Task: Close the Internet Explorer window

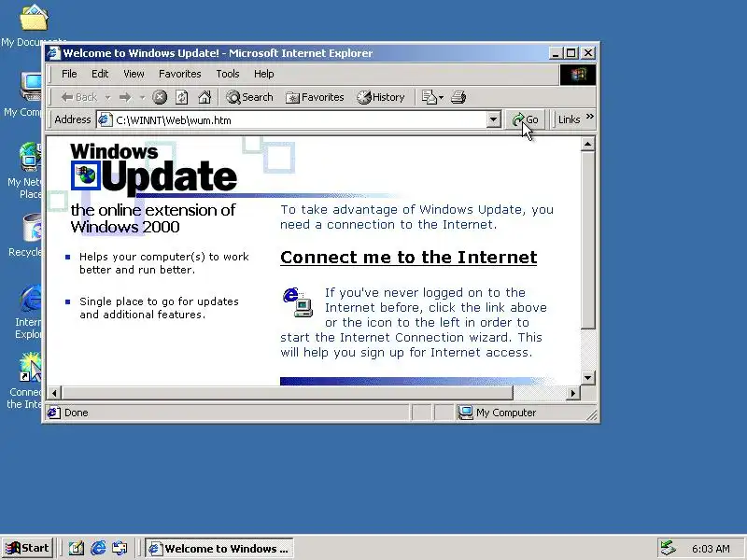Action: point(588,53)
